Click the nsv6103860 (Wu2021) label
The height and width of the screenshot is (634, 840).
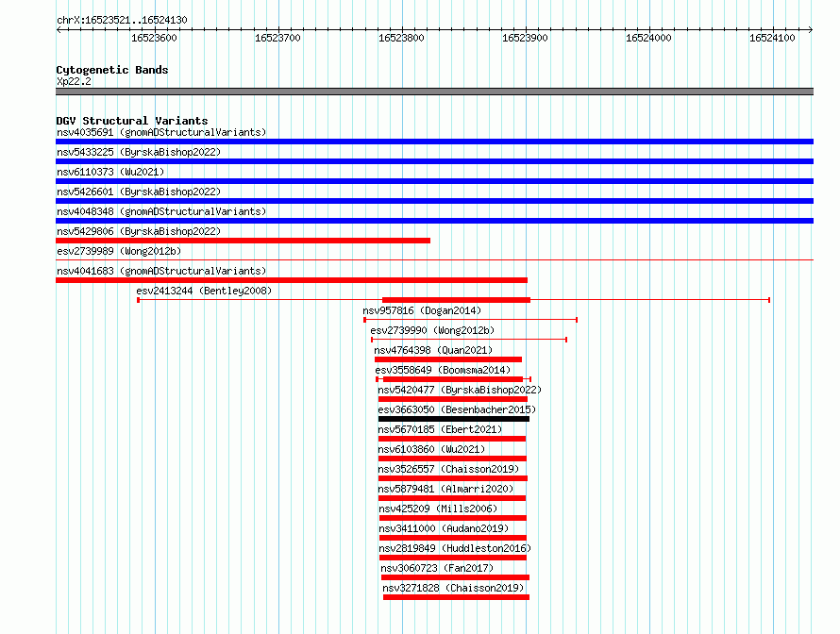(431, 449)
